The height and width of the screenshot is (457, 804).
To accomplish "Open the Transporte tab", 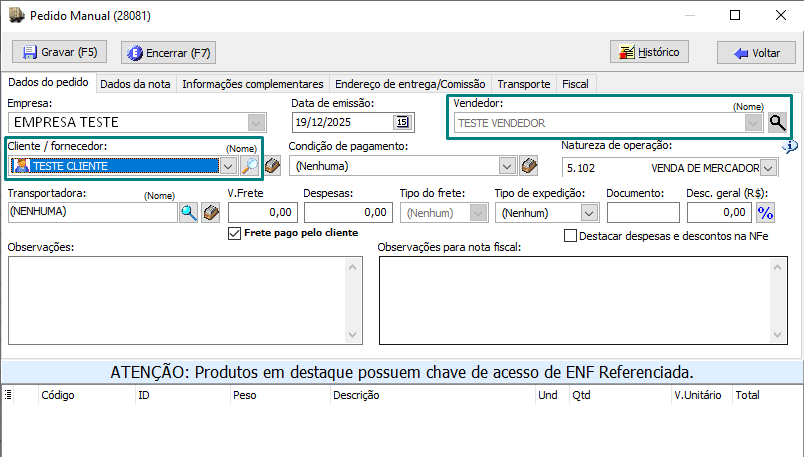I will tap(524, 84).
